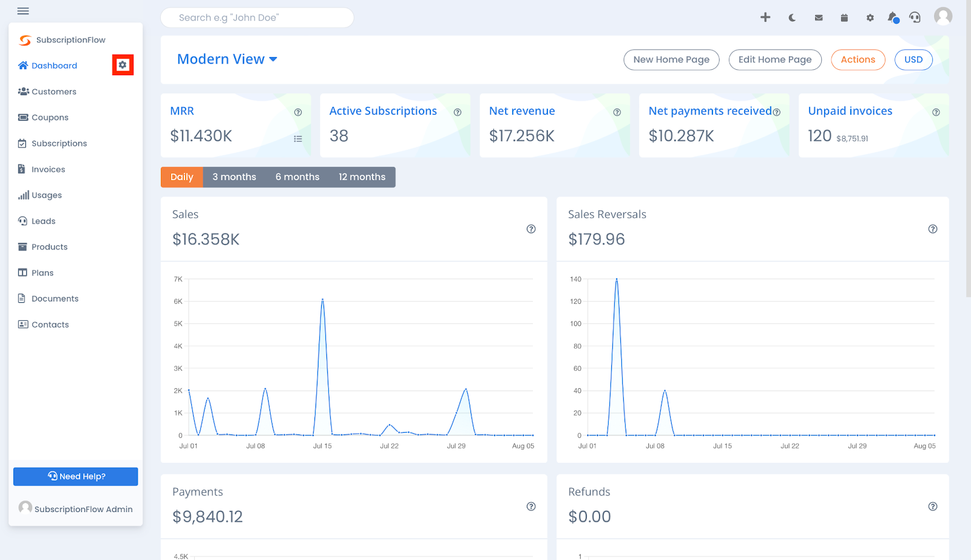Click the MRR list breakdown icon
The width and height of the screenshot is (971, 560).
[x=298, y=138]
